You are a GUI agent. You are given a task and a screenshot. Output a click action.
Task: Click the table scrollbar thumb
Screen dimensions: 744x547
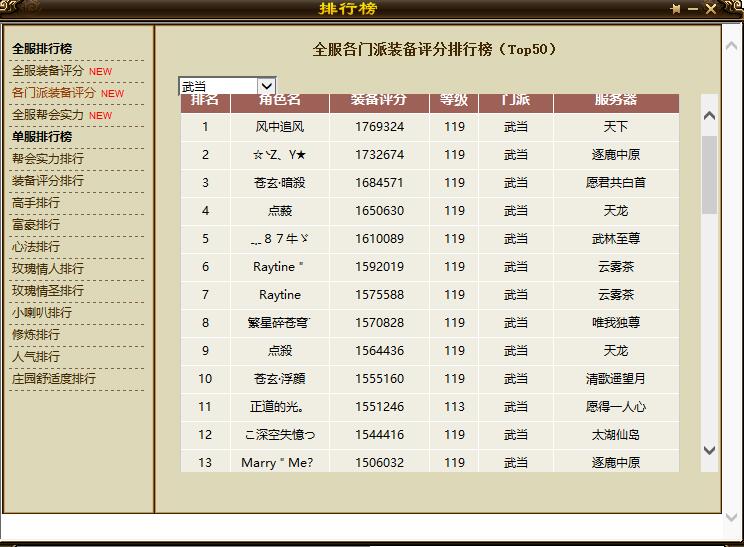pos(709,175)
